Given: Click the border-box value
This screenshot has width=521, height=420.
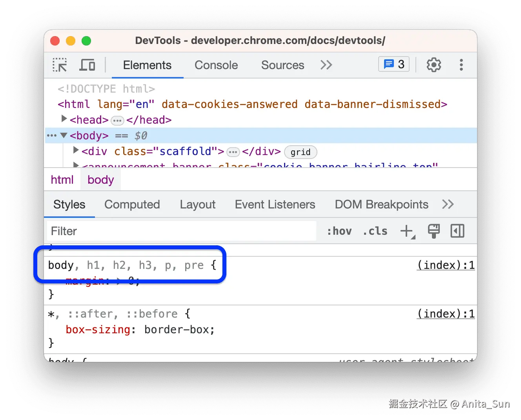Looking at the screenshot, I should click(177, 330).
